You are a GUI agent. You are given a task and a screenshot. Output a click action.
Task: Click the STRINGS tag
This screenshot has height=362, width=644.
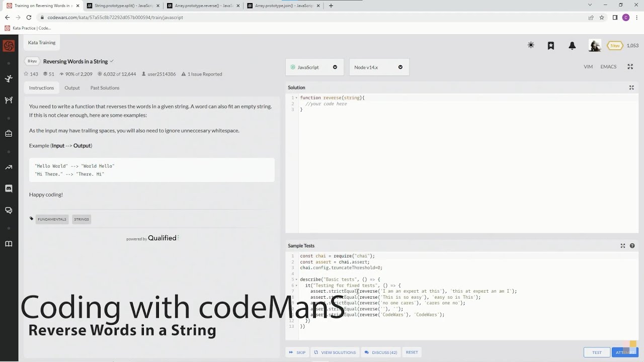pos(82,219)
